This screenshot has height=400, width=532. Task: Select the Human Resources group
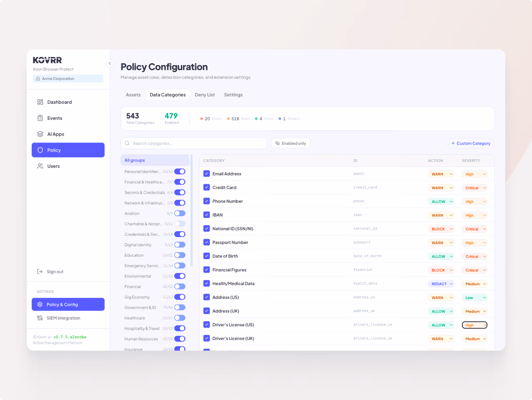click(x=141, y=339)
